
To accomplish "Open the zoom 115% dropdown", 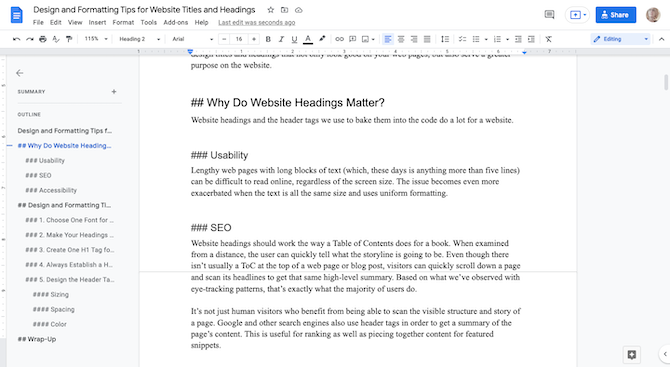I will click(x=96, y=39).
